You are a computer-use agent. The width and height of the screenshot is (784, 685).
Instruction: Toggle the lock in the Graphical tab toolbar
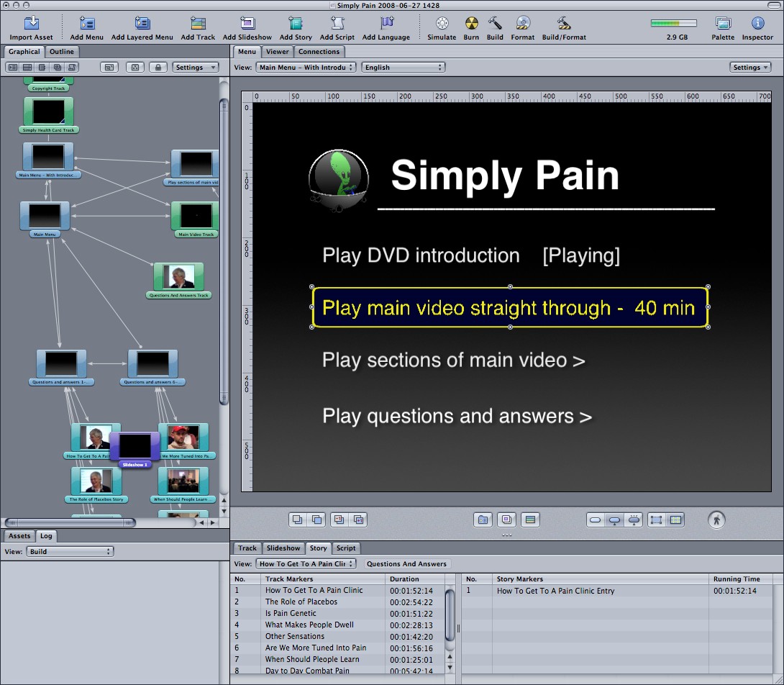click(158, 67)
